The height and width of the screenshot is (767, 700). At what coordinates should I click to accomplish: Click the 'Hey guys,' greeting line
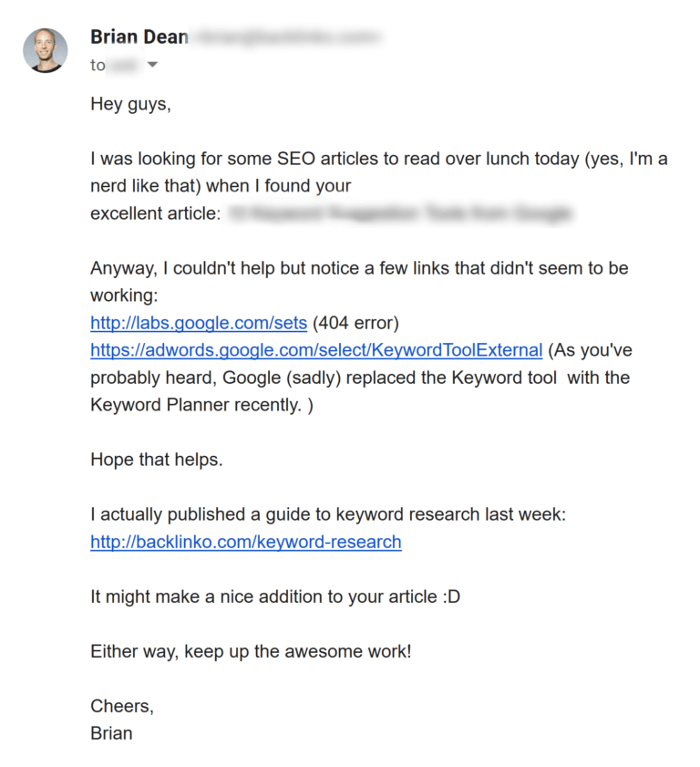pyautogui.click(x=130, y=104)
